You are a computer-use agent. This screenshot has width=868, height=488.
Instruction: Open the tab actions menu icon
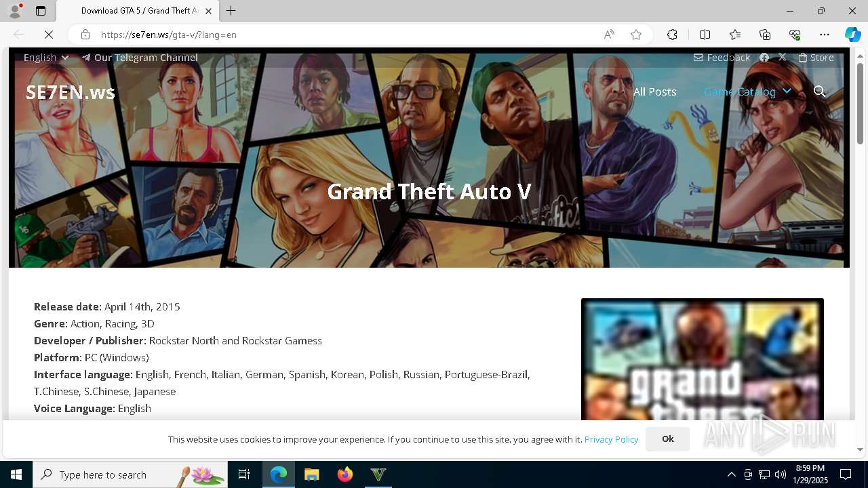(41, 11)
